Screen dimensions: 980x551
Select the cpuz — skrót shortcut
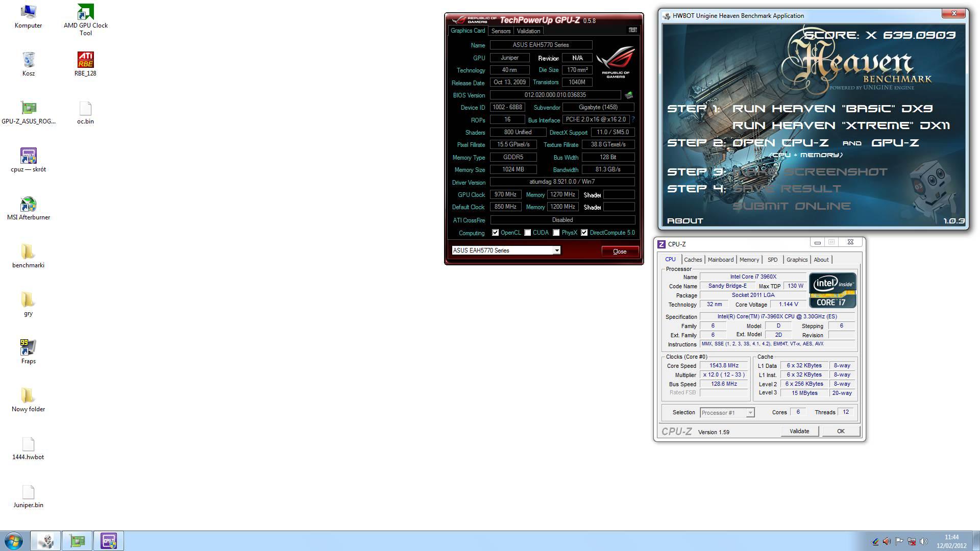tap(28, 161)
